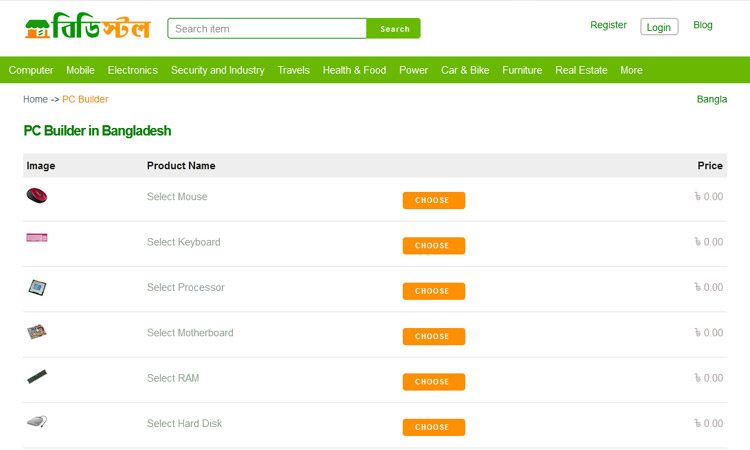750x450 pixels.
Task: Focus the Search item input field
Action: 267,29
